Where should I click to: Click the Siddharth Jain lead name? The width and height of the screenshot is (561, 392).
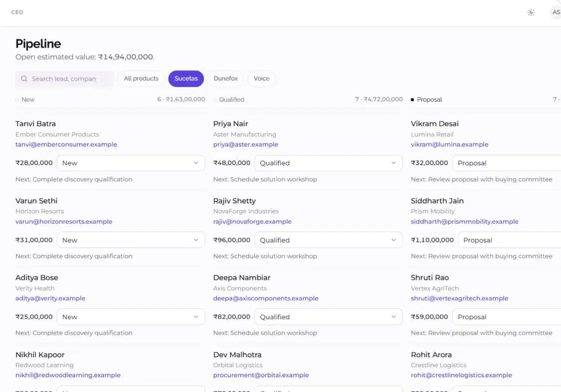(437, 201)
